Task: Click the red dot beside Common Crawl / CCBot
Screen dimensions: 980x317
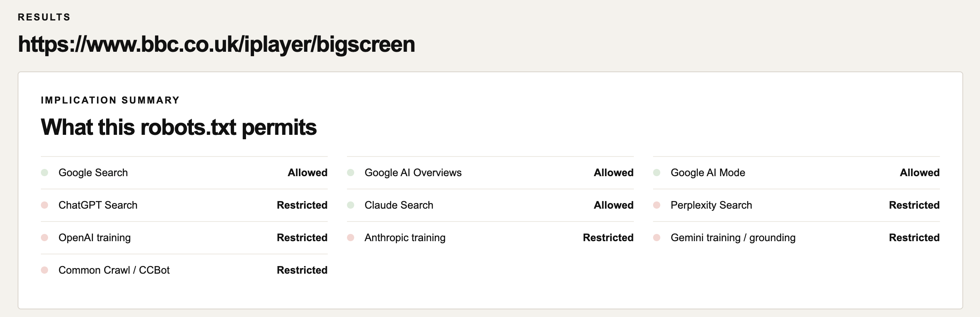Action: (x=44, y=270)
